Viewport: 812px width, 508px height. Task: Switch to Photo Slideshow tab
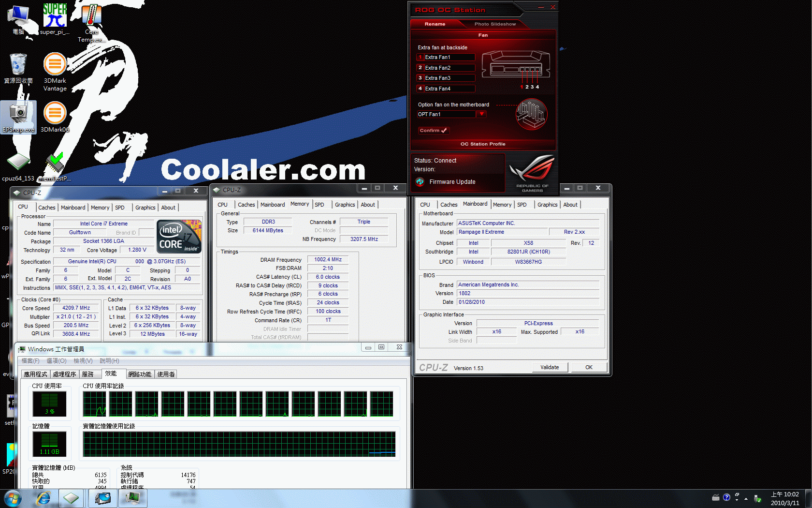coord(495,24)
